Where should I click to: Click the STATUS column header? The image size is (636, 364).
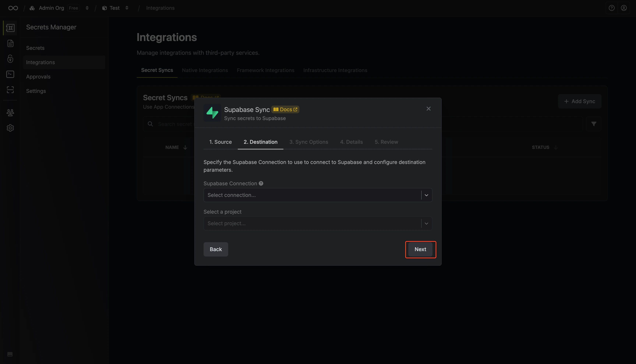[x=540, y=147]
